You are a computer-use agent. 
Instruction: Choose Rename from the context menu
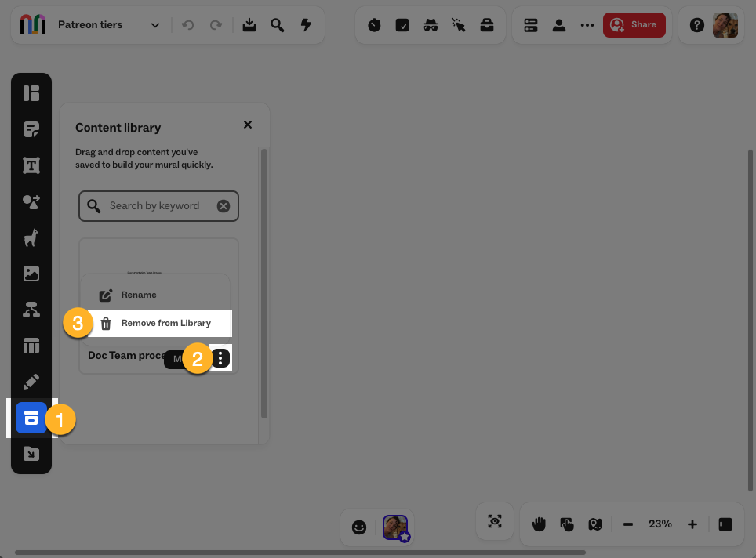156,295
